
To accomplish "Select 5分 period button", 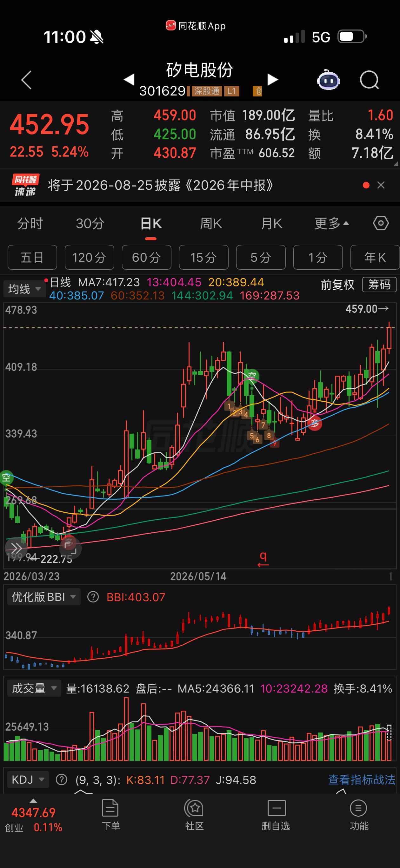I will [261, 257].
